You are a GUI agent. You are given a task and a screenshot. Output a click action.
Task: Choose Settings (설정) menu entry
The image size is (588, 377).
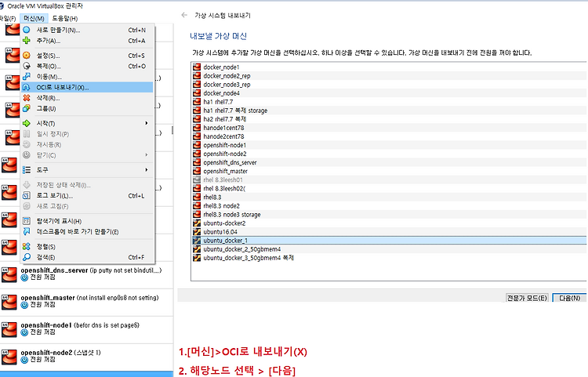(x=87, y=56)
